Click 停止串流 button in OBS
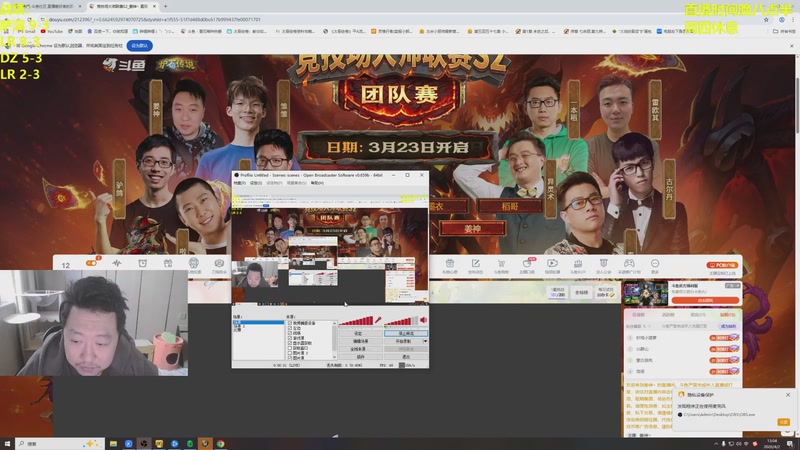This screenshot has width=800, height=450. [406, 333]
